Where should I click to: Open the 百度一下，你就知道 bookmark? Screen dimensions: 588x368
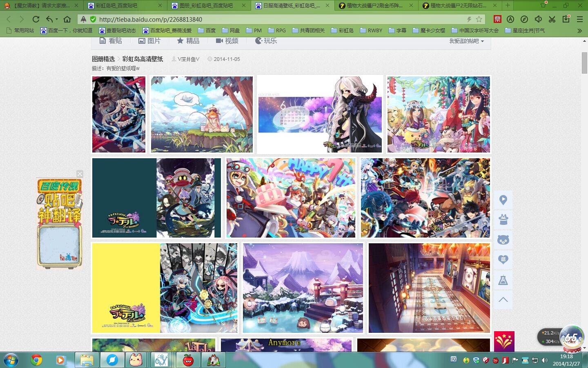click(x=67, y=30)
